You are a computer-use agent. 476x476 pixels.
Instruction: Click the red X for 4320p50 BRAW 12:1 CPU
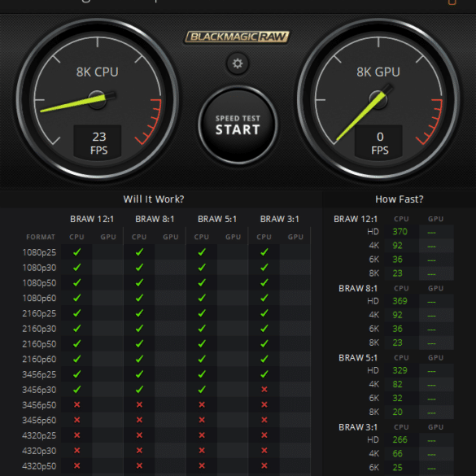point(77,465)
